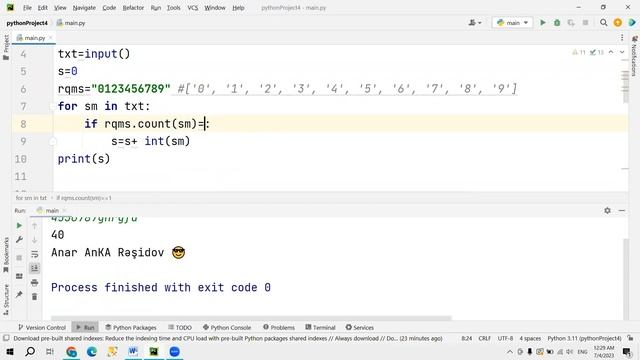The width and height of the screenshot is (640, 360).
Task: Go to next highlighted error arrow
Action: pos(622,52)
